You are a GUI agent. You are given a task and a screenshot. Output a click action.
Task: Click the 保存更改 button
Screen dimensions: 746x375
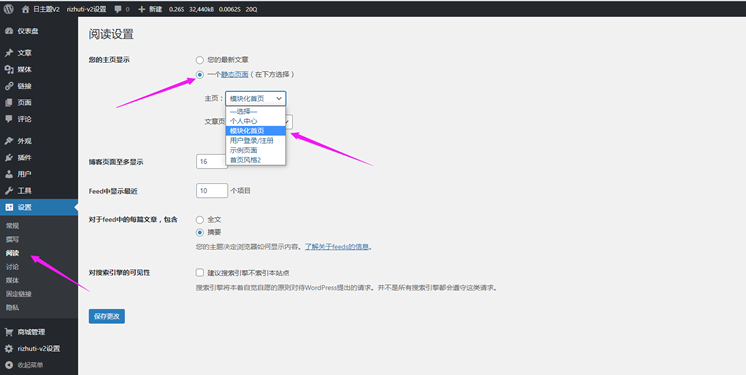click(107, 316)
